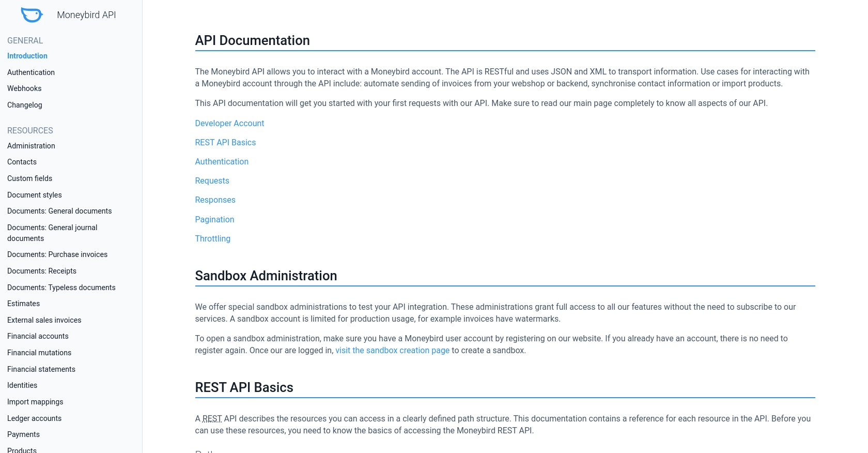The width and height of the screenshot is (868, 453).
Task: Open Documents: General documents
Action: [59, 211]
